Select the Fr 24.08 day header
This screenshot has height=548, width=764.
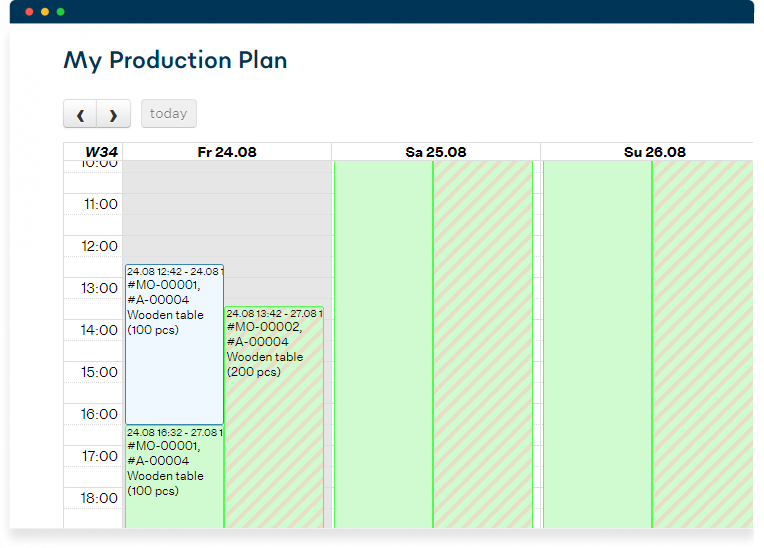[x=227, y=152]
